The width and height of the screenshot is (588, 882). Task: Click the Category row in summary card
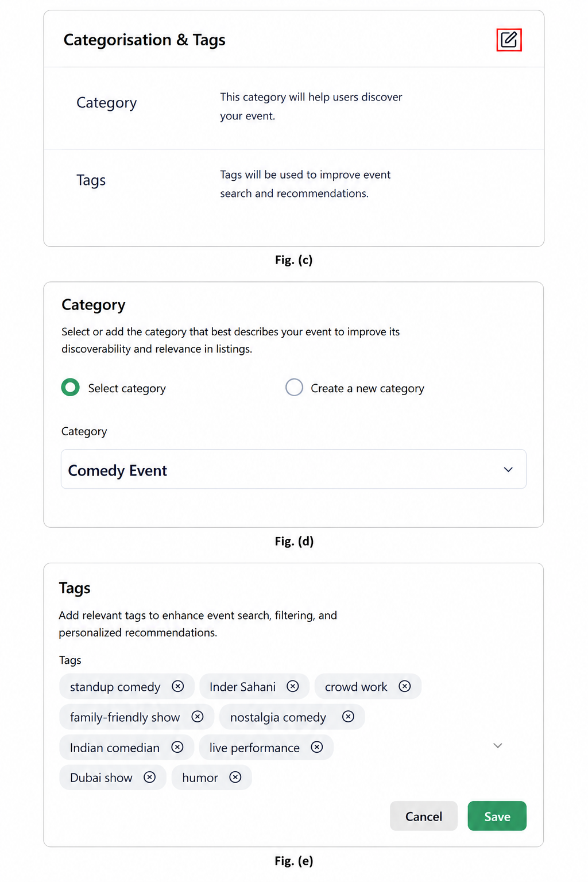(x=293, y=108)
